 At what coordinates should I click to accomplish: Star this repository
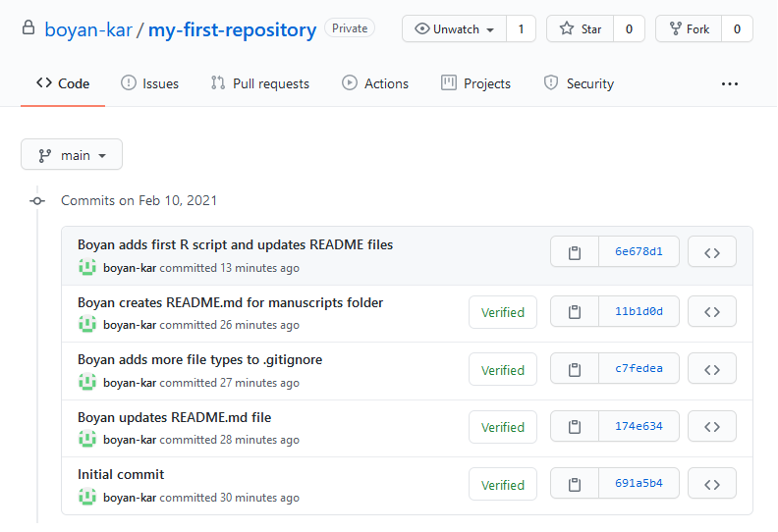580,29
